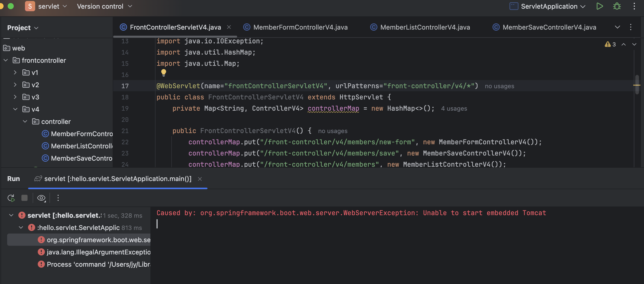Expand the v1 folder
Viewport: 644px width, 284px height.
pyautogui.click(x=15, y=73)
